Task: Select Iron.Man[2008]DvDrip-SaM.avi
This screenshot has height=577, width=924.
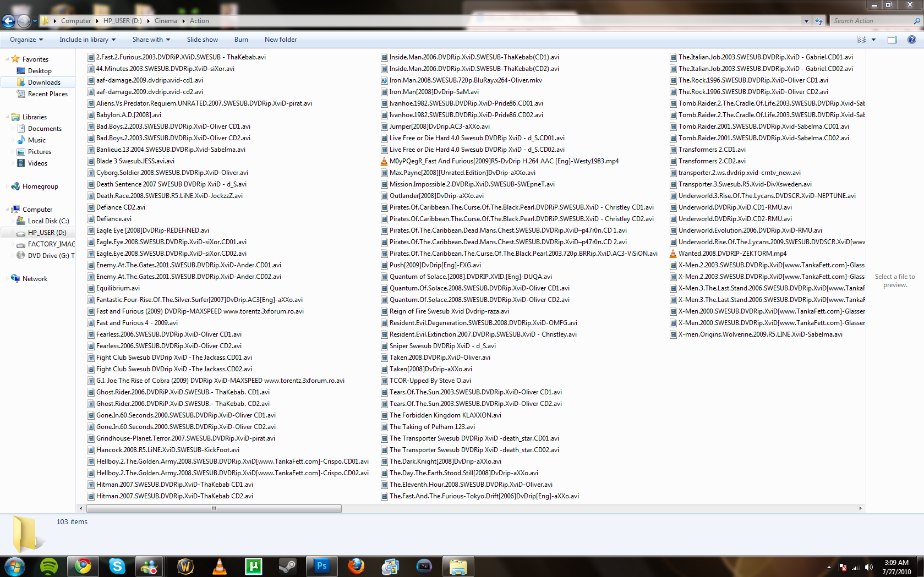Action: click(x=434, y=92)
